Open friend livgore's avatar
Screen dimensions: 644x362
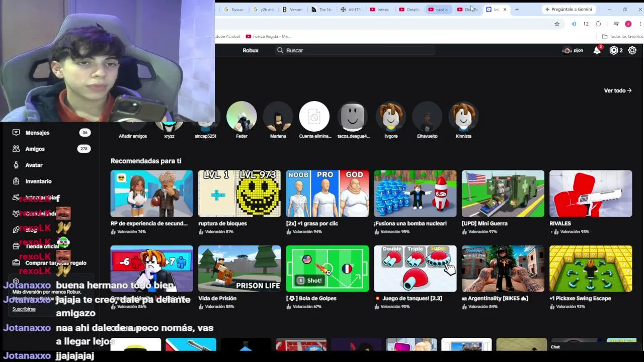pos(391,117)
